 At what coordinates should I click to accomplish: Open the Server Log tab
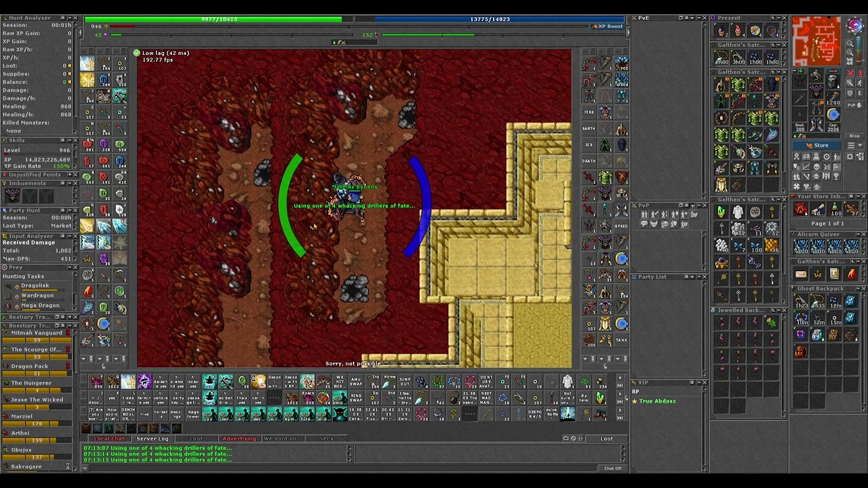click(153, 439)
